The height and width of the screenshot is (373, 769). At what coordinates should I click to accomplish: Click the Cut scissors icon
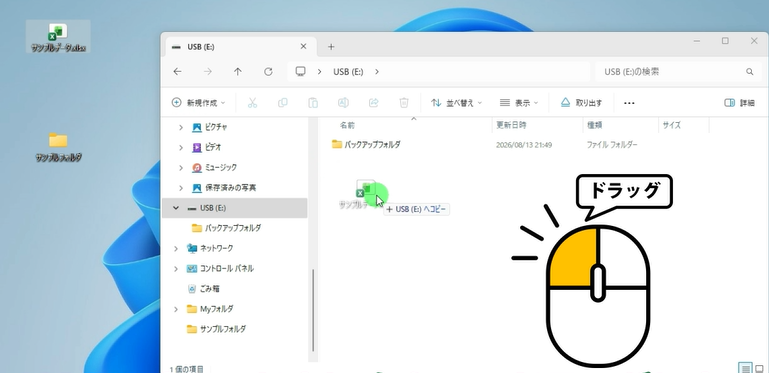point(252,102)
